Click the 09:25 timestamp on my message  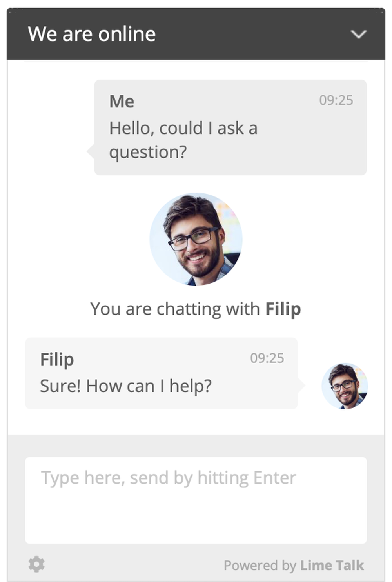tap(336, 100)
